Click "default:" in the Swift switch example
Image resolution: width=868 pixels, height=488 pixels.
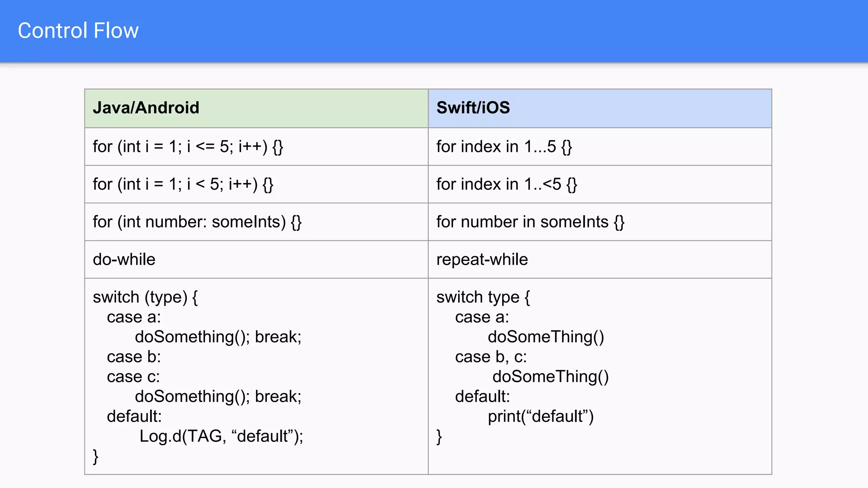coord(482,397)
